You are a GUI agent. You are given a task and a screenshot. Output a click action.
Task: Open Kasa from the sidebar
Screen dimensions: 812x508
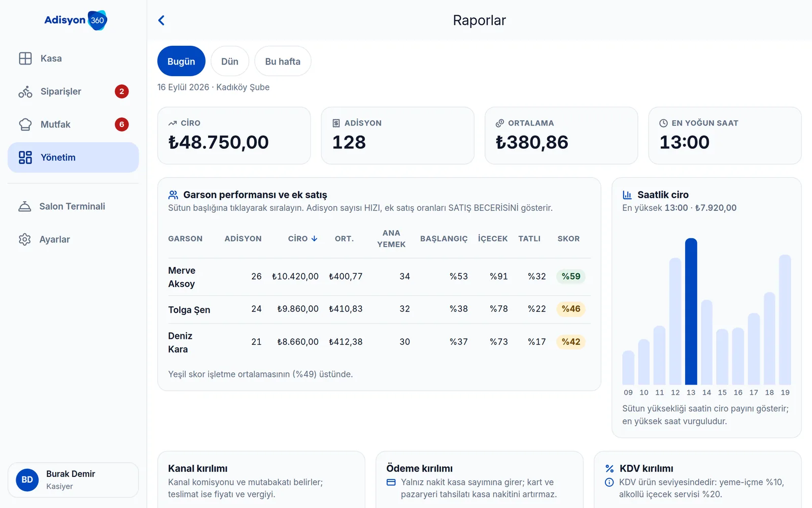click(73, 58)
